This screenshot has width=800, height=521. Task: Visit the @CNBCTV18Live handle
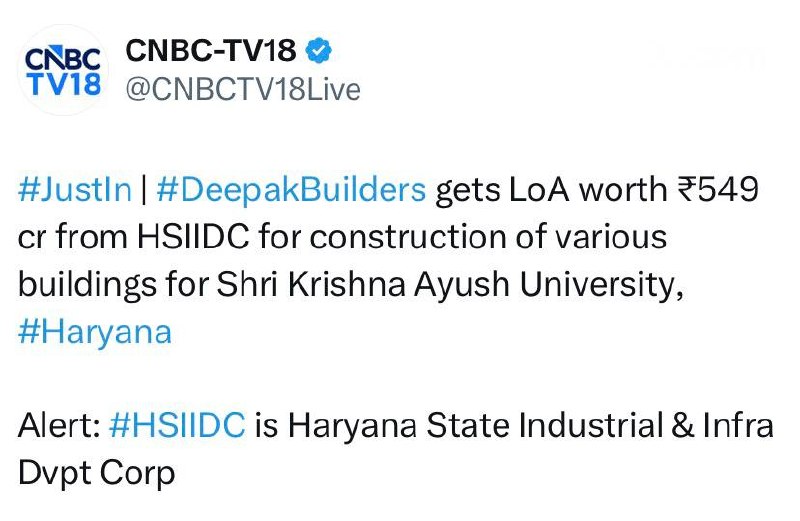tap(243, 90)
